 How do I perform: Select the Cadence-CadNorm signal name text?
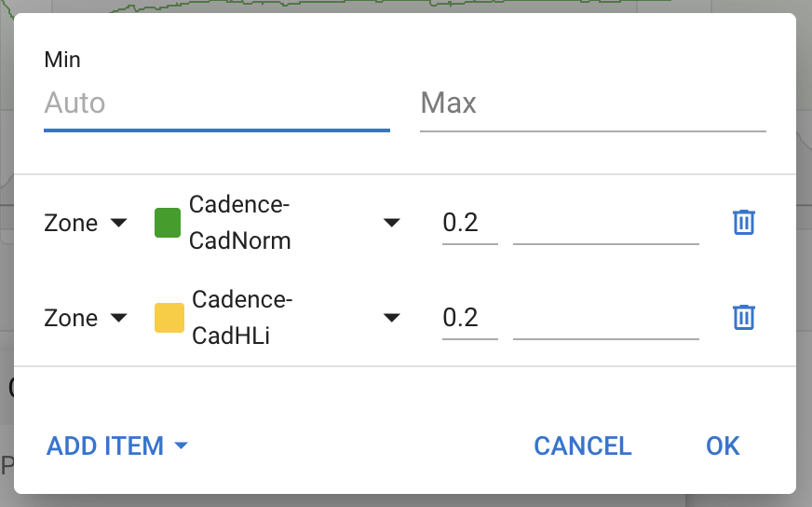[240, 223]
